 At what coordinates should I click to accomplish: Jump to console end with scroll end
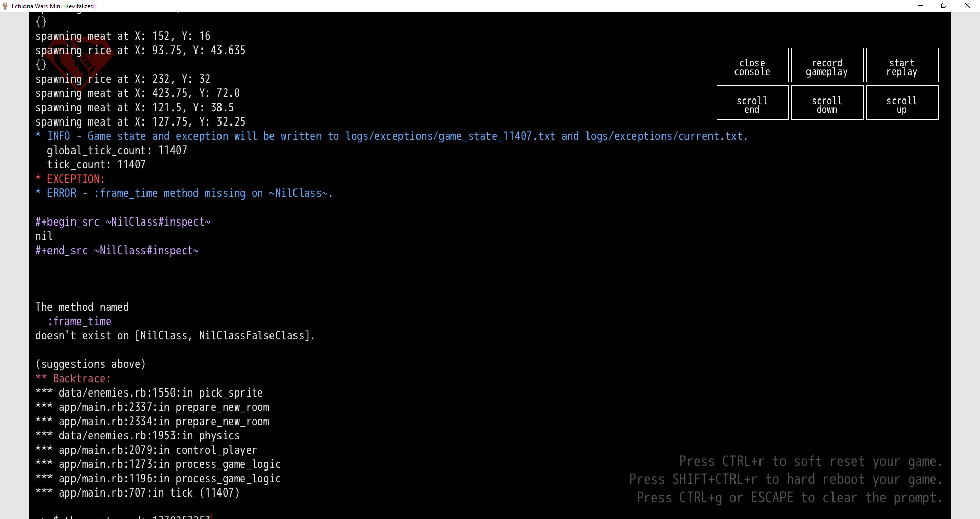pyautogui.click(x=752, y=103)
